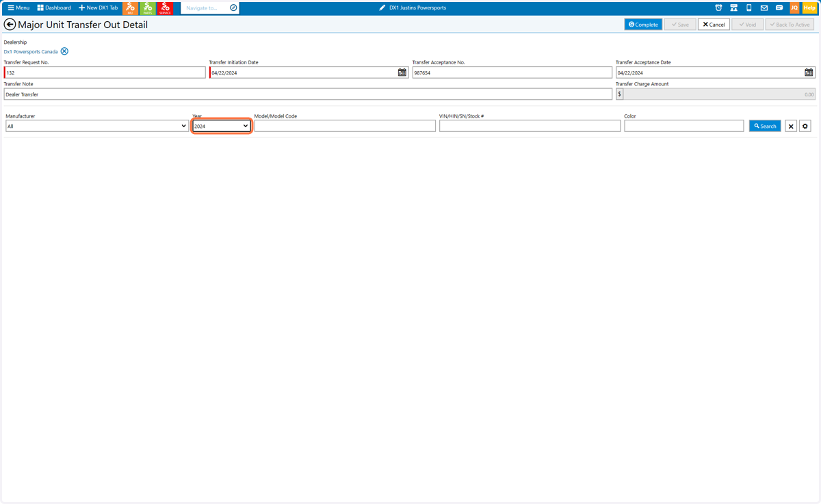
Task: Click the Cancel button
Action: 714,24
